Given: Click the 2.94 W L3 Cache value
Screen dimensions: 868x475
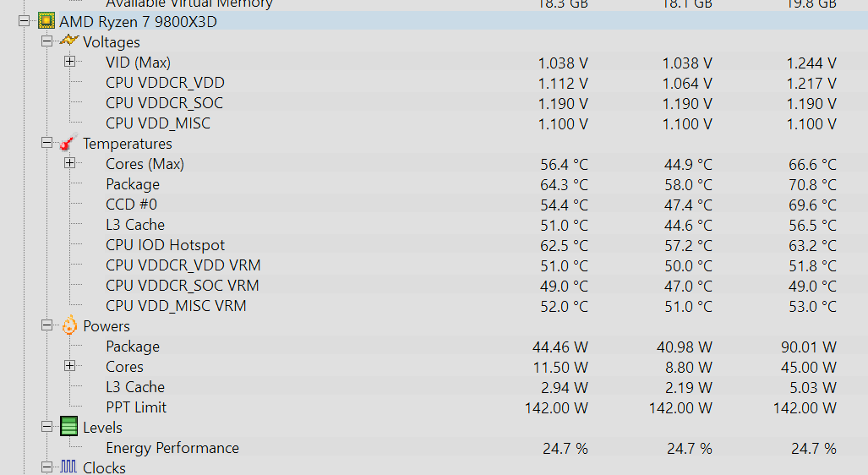Looking at the screenshot, I should pyautogui.click(x=564, y=388).
